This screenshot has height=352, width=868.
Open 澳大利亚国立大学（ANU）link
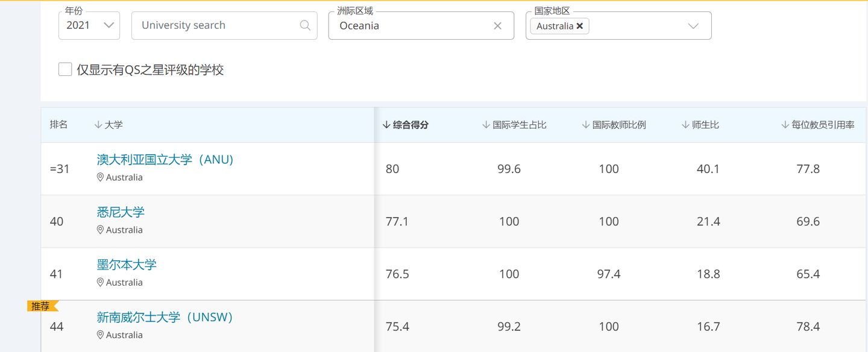[x=165, y=160]
